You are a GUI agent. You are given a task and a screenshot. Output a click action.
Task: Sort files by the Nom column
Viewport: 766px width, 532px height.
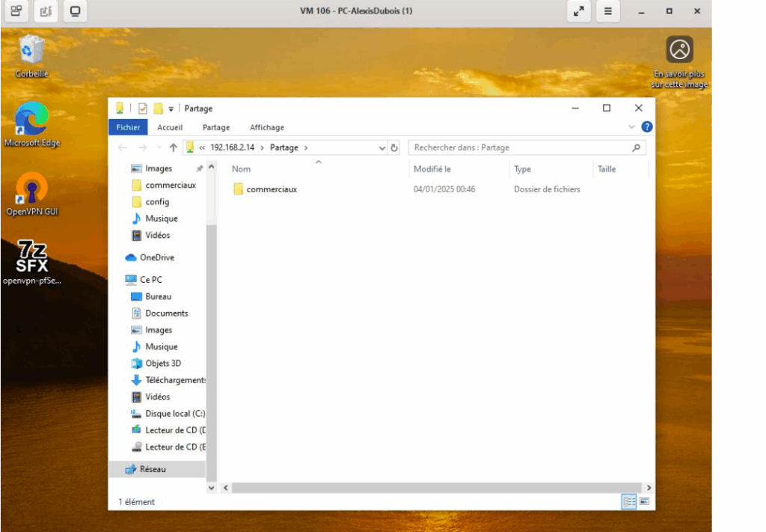pos(242,169)
